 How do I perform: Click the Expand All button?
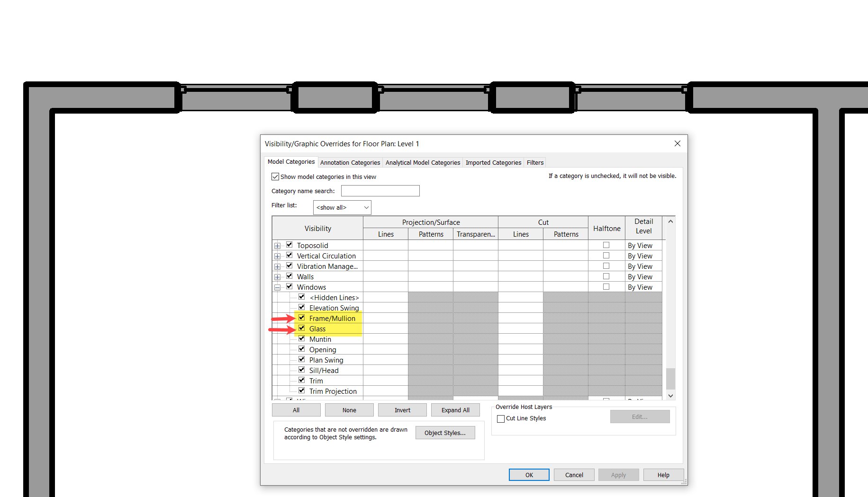455,410
